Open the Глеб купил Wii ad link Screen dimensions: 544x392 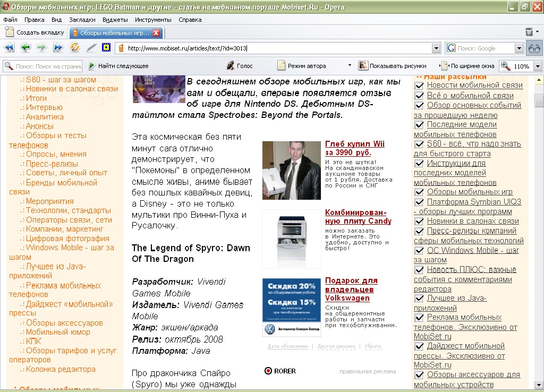[x=354, y=148]
